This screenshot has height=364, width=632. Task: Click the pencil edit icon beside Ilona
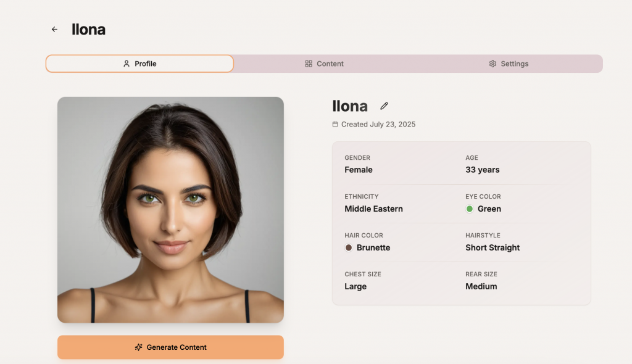click(384, 106)
